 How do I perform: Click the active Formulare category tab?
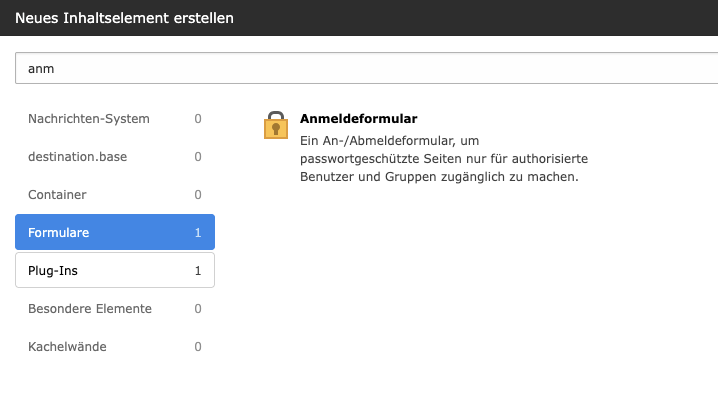coord(115,232)
